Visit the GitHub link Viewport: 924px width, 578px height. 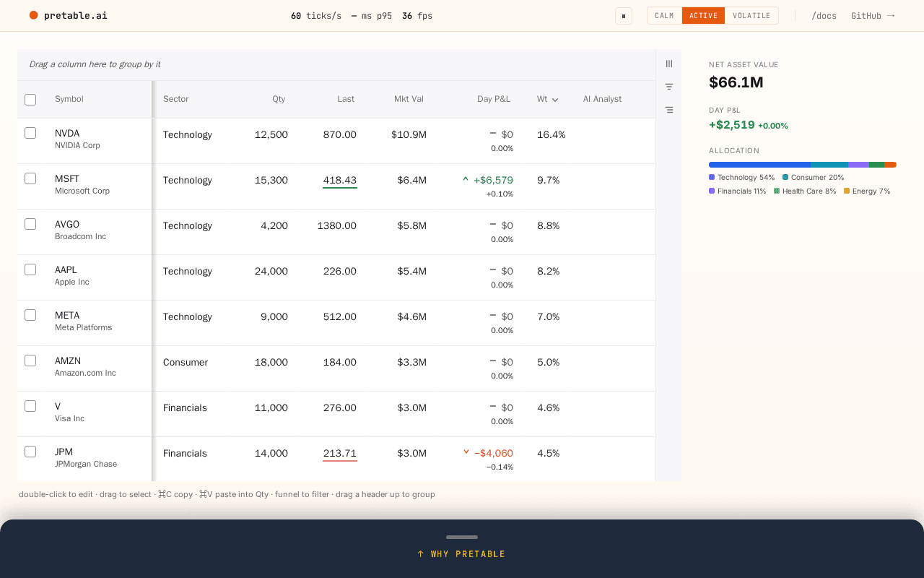[873, 16]
